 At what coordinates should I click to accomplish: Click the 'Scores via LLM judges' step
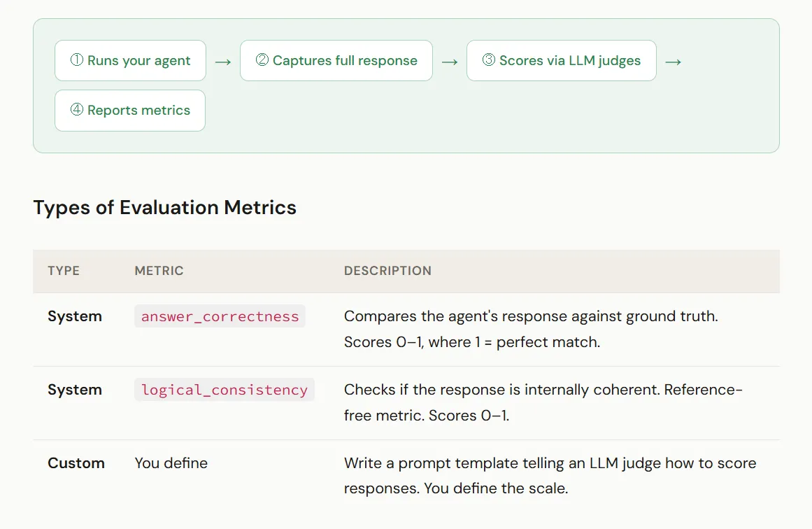point(562,61)
